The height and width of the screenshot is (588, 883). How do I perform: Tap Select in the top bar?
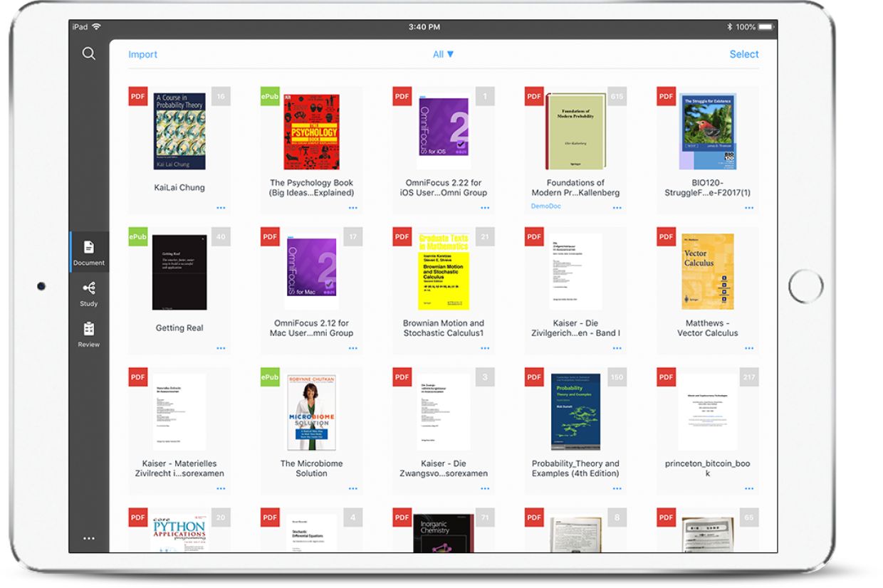pos(744,54)
